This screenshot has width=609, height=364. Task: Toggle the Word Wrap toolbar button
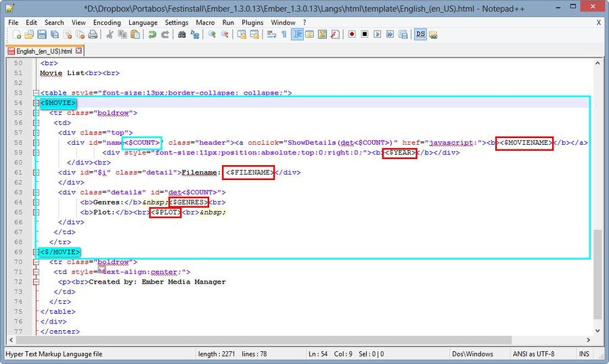[x=271, y=35]
